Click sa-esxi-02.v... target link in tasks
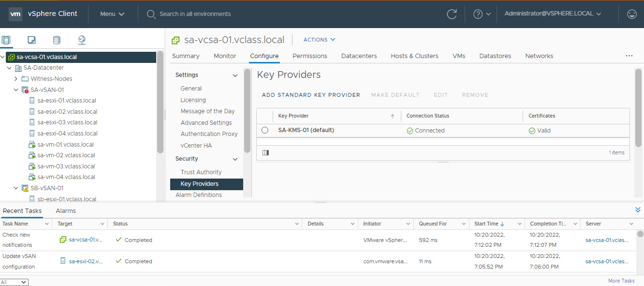 tap(86, 261)
